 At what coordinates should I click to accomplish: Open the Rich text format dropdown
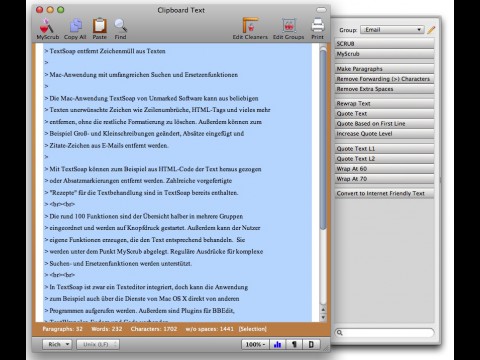[57, 344]
